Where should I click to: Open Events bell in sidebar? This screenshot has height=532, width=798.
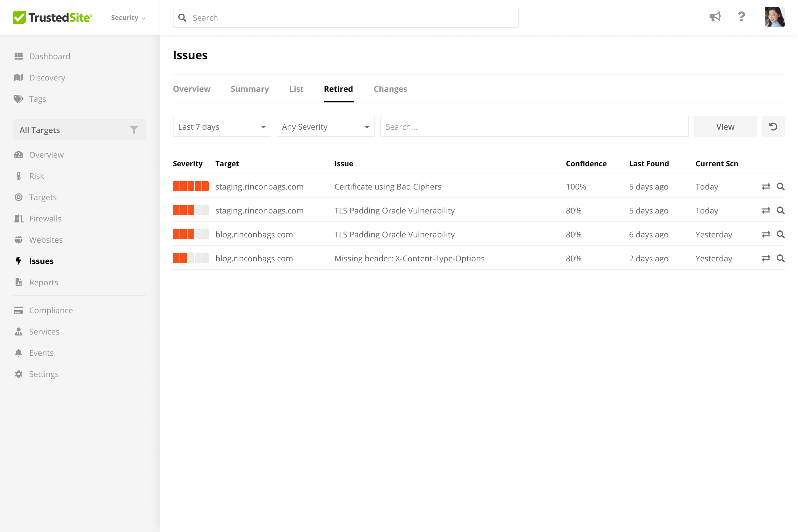point(41,353)
